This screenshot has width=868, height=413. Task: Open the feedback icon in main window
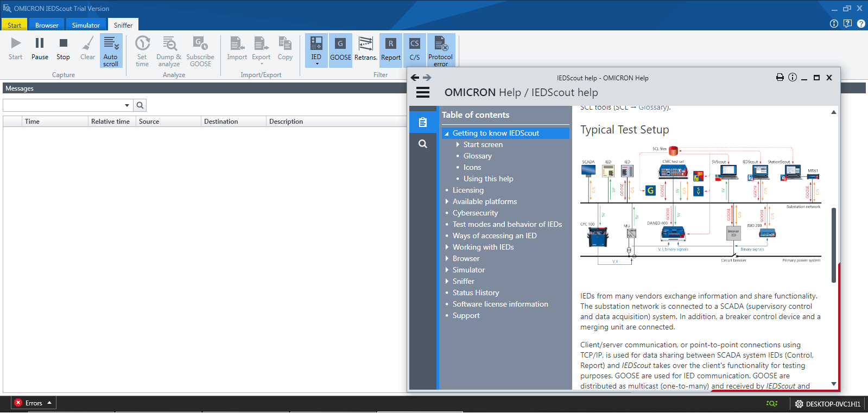click(x=847, y=23)
